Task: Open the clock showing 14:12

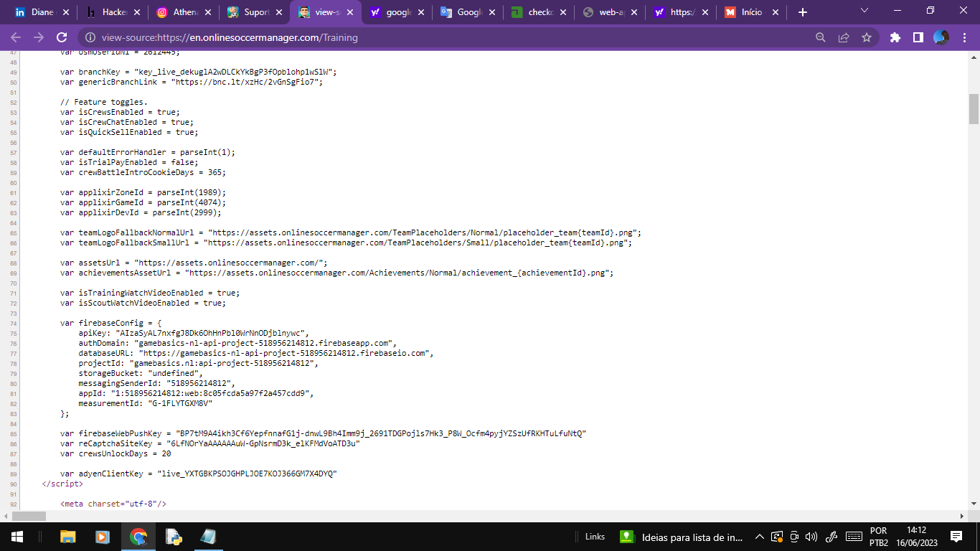Action: (x=916, y=537)
